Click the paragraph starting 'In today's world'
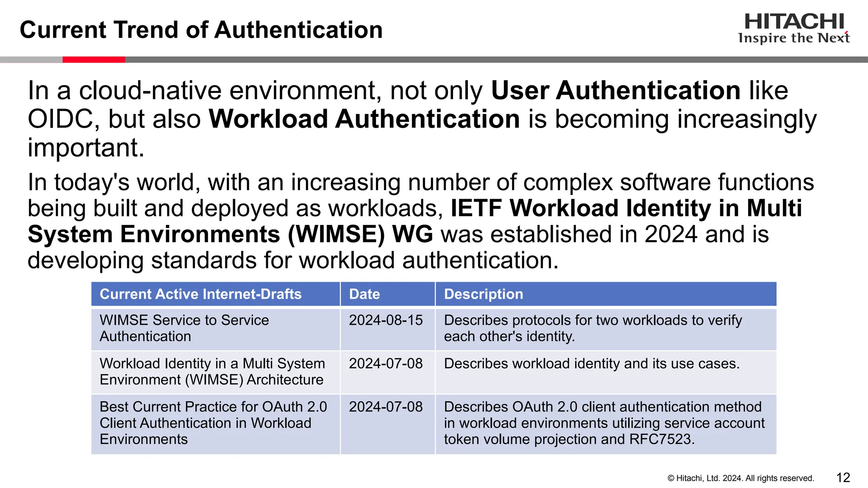Screen dimensions: 868x488 pyautogui.click(x=420, y=221)
